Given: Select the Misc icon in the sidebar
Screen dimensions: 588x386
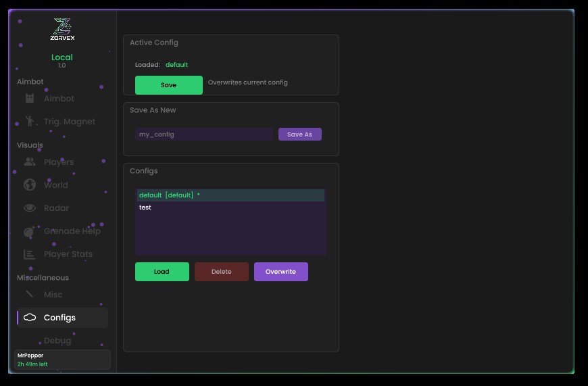Looking at the screenshot, I should pyautogui.click(x=30, y=295).
